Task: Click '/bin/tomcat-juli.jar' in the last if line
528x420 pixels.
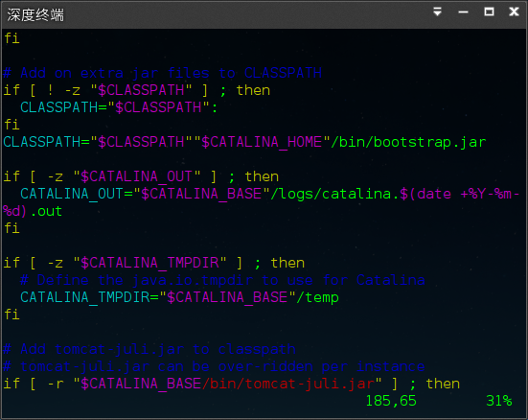Action: [x=287, y=384]
